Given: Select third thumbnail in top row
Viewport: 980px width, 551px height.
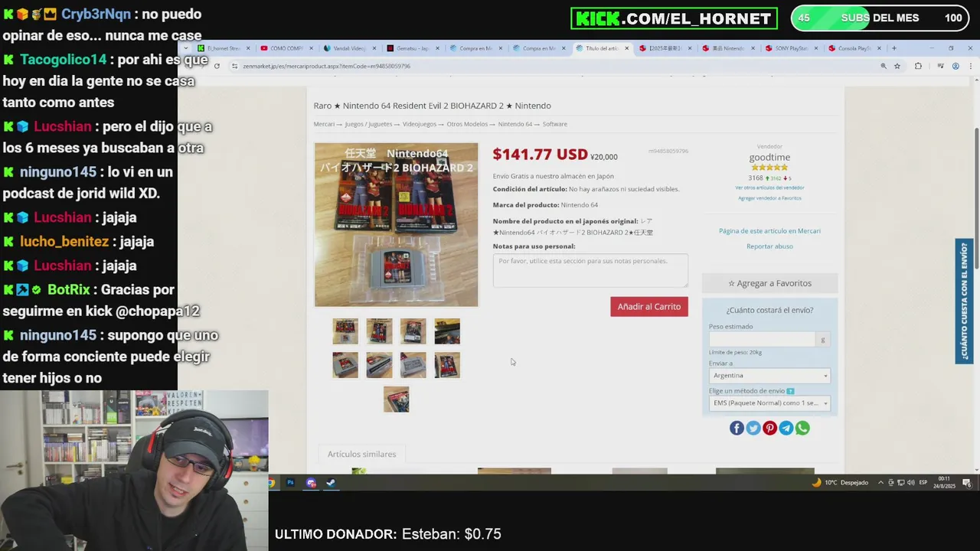Looking at the screenshot, I should coord(413,331).
